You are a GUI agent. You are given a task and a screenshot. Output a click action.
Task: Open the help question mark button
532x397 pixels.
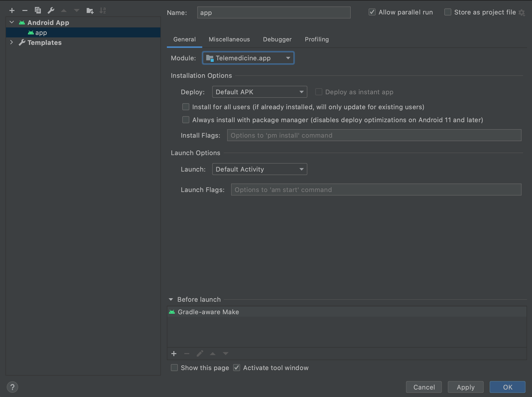click(x=12, y=387)
